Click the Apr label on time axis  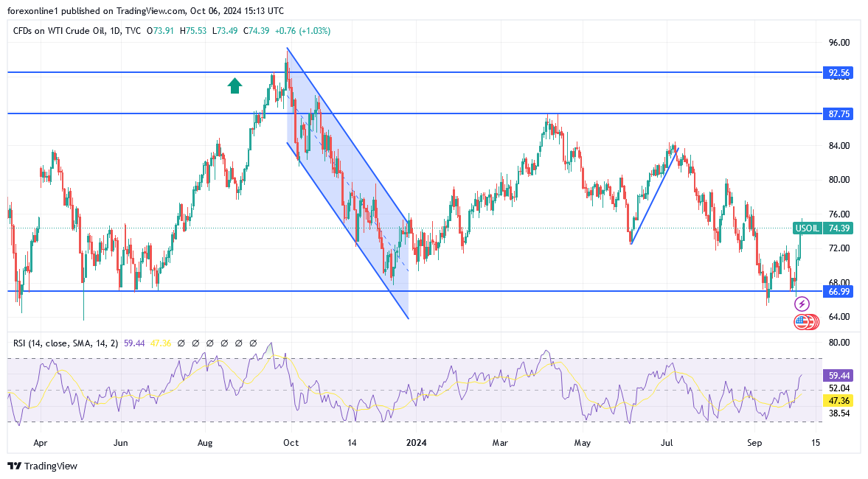point(41,443)
